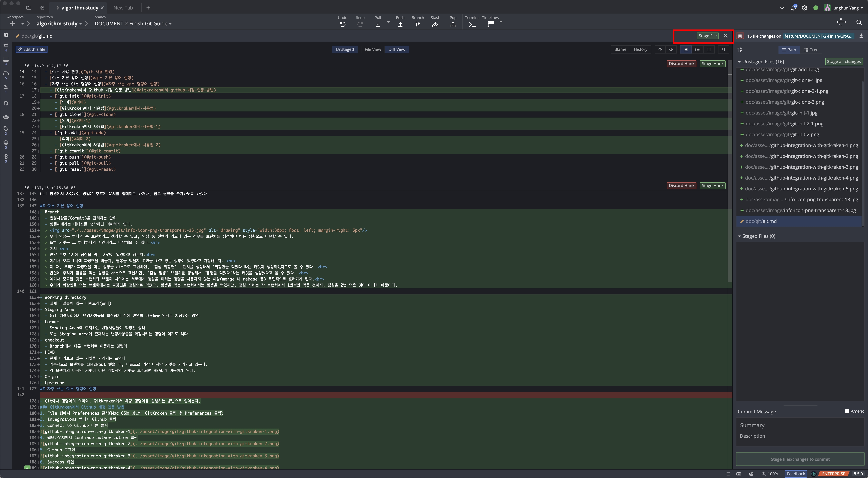Screen dimensions: 868x478
Task: Click the Unstaged label button
Action: (x=344, y=49)
